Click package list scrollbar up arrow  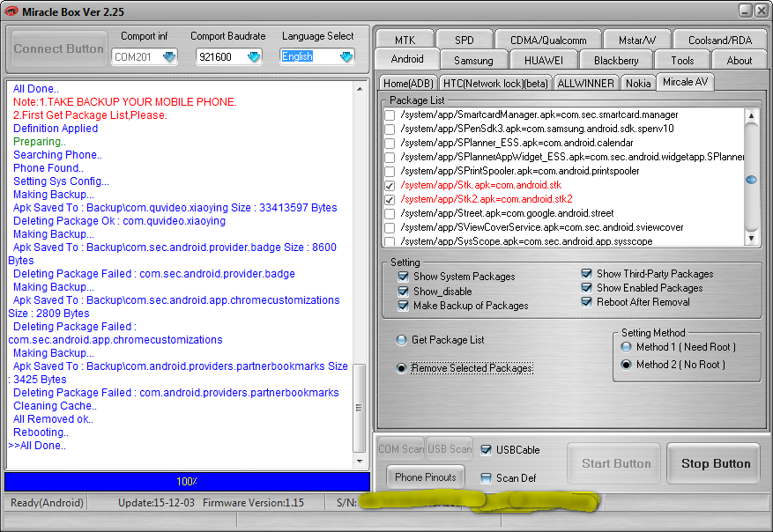click(x=751, y=116)
